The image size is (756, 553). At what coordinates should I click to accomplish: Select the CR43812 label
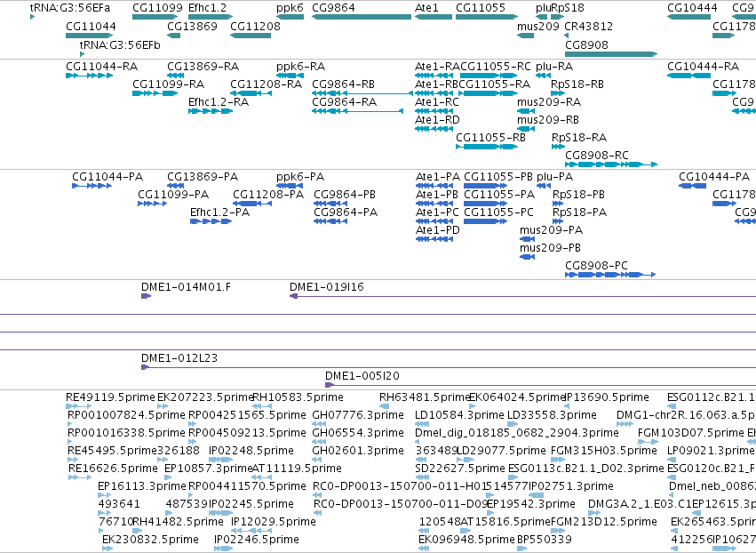[589, 26]
